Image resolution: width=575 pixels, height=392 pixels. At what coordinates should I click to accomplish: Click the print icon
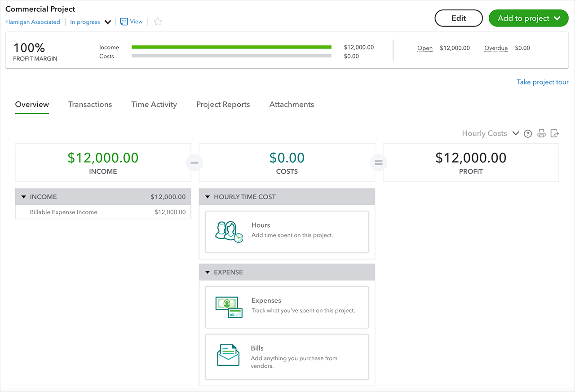coord(542,133)
